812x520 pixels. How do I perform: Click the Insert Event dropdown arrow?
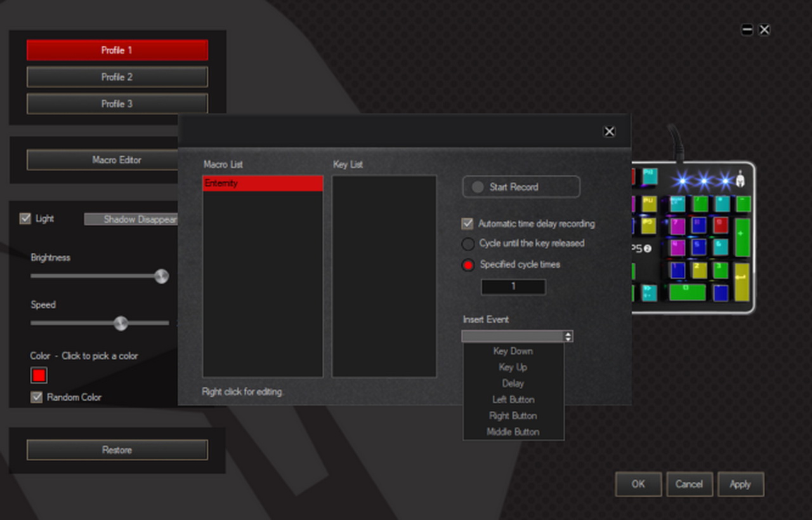(568, 337)
